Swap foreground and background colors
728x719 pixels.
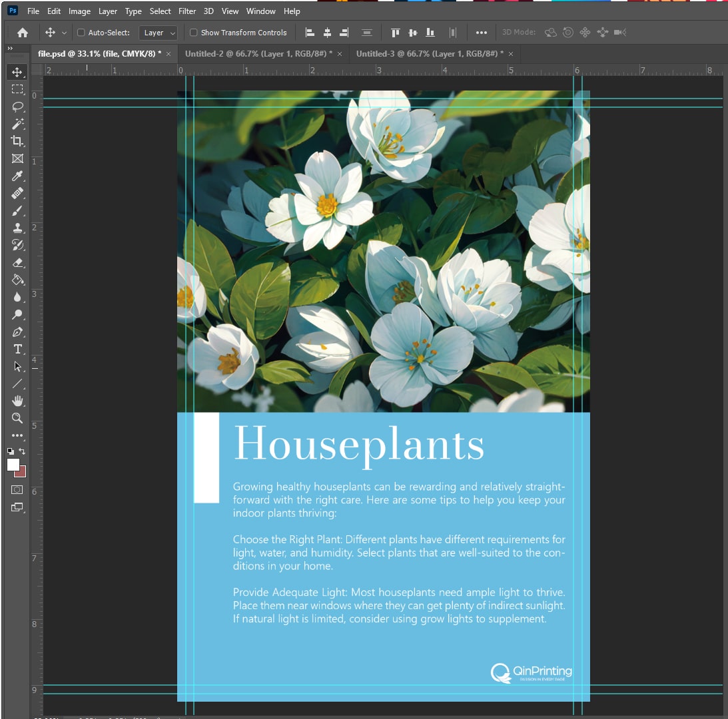click(x=22, y=451)
